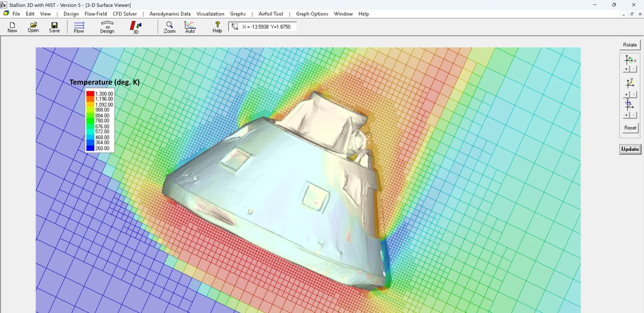
Task: Click the x-axis rotation icon
Action: [630, 60]
